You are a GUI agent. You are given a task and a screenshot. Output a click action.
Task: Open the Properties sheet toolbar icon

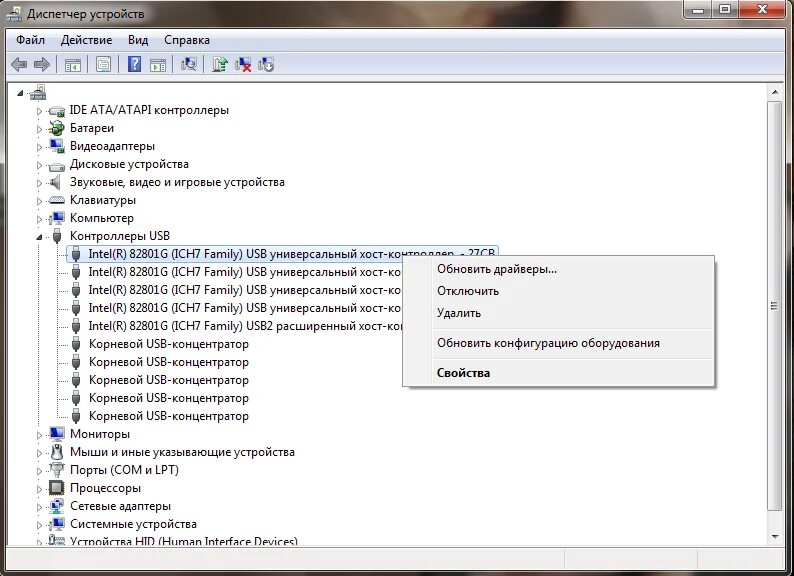(103, 65)
